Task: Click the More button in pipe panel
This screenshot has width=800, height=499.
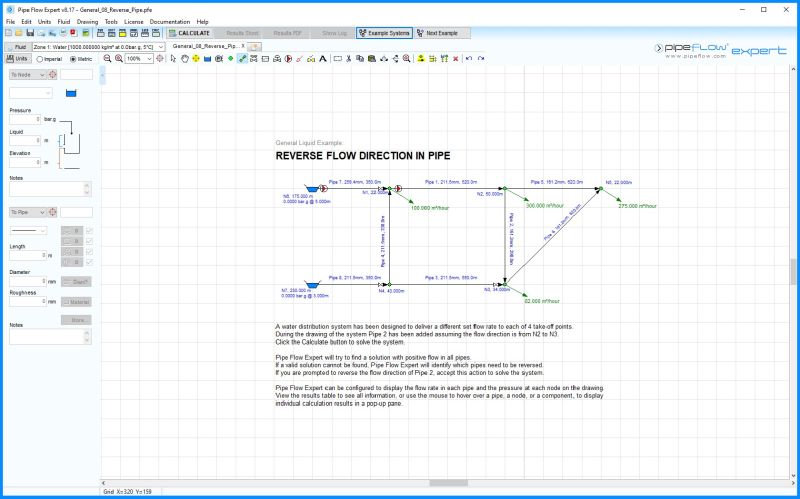Action: (x=76, y=320)
